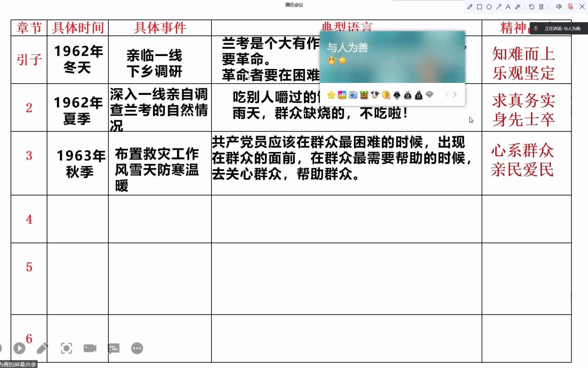Click the 具体时间 column header
Screen dimensions: 588x368
coord(78,28)
